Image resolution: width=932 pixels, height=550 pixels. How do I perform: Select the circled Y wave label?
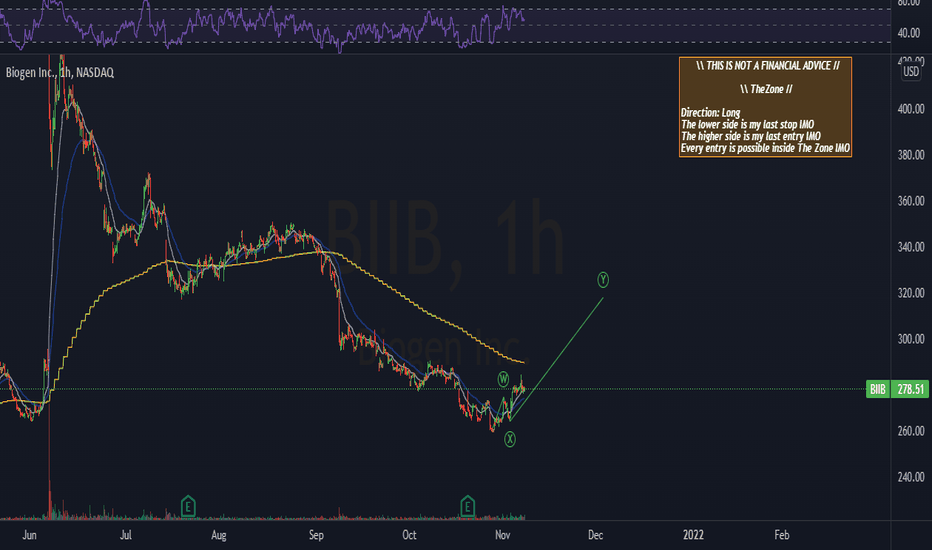[x=603, y=279]
